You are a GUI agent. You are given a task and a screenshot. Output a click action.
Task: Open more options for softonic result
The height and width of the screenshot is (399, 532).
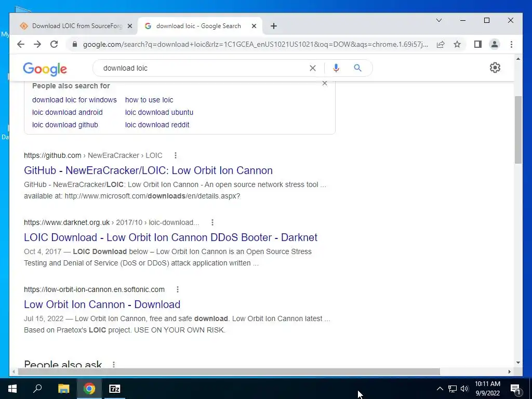click(178, 289)
